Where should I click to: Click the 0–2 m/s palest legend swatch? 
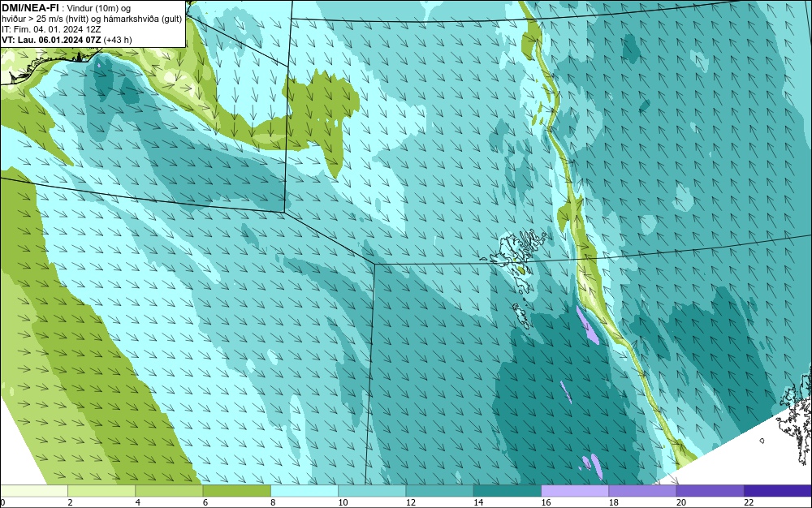click(33, 491)
